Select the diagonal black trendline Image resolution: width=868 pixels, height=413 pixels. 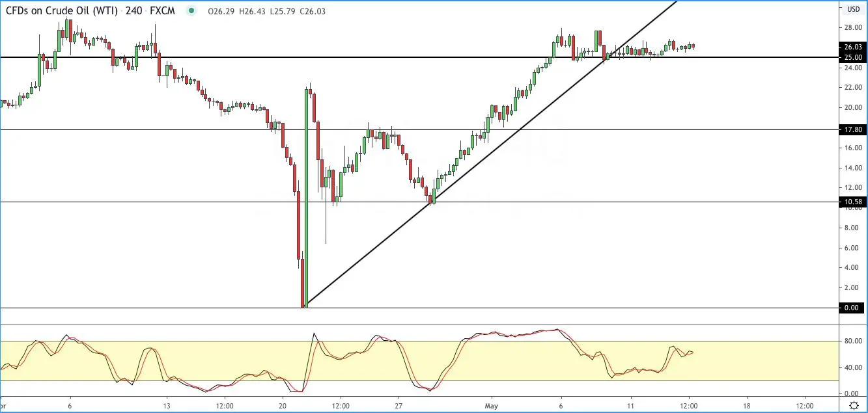point(492,153)
